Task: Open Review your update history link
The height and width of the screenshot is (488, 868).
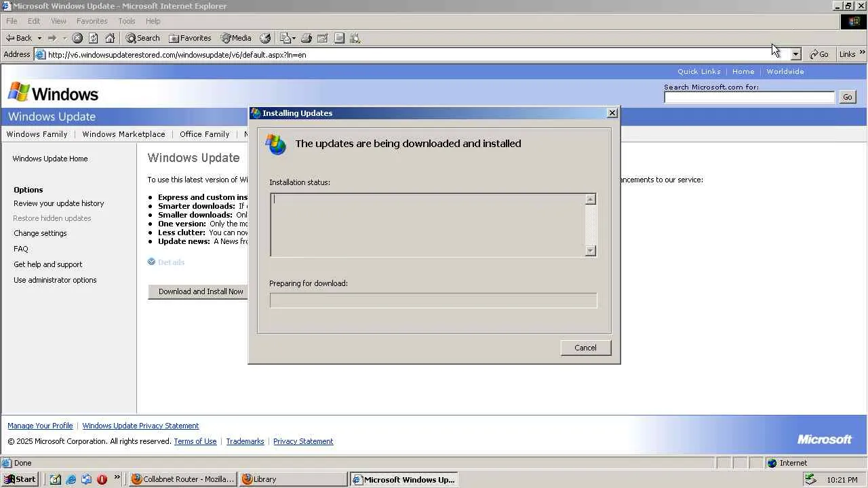Action: [x=59, y=203]
